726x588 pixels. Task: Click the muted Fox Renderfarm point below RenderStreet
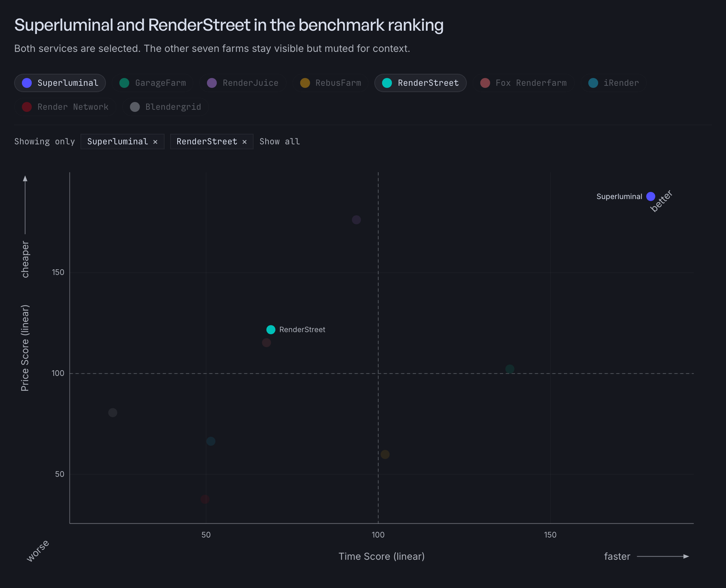(267, 343)
